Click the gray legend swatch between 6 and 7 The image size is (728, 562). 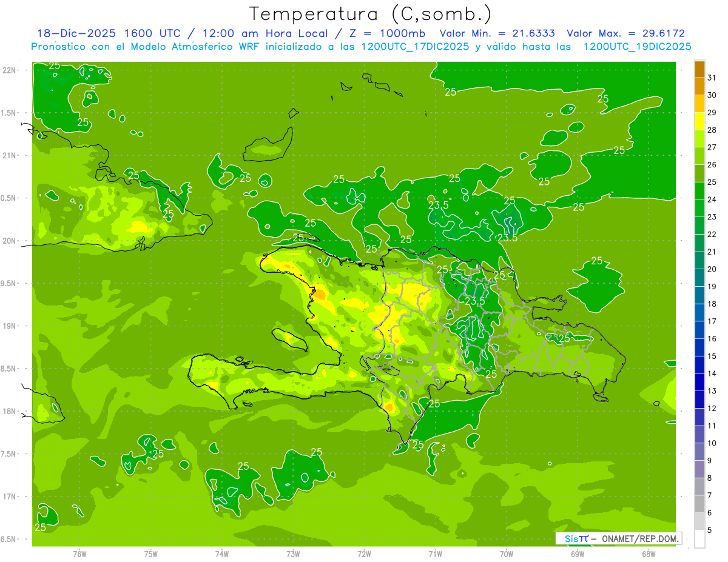pyautogui.click(x=699, y=504)
